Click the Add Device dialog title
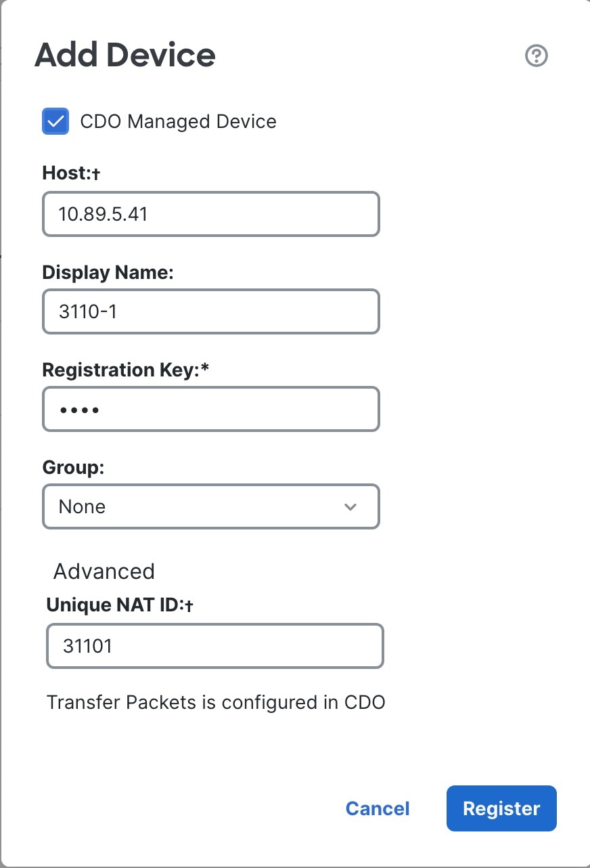 pos(125,55)
